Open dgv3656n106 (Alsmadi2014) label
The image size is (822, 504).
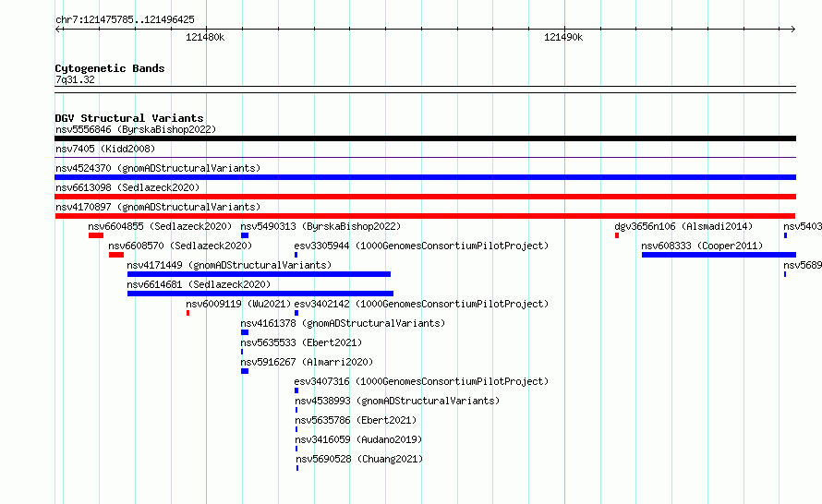coord(683,226)
